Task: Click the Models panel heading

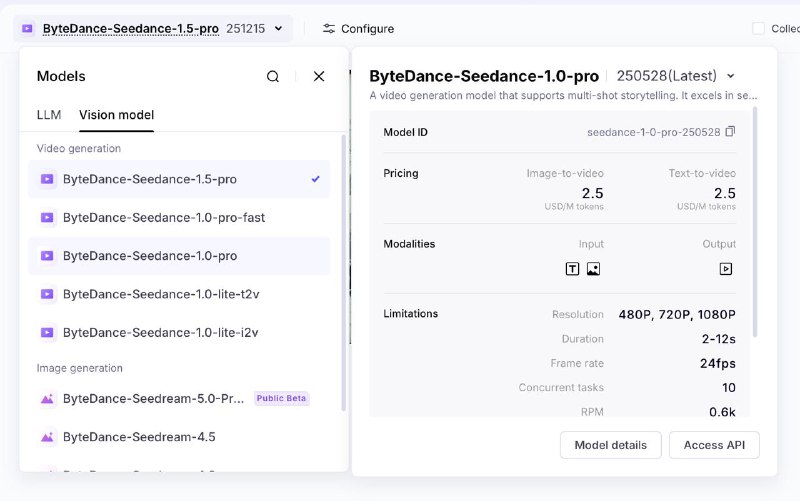Action: click(61, 77)
